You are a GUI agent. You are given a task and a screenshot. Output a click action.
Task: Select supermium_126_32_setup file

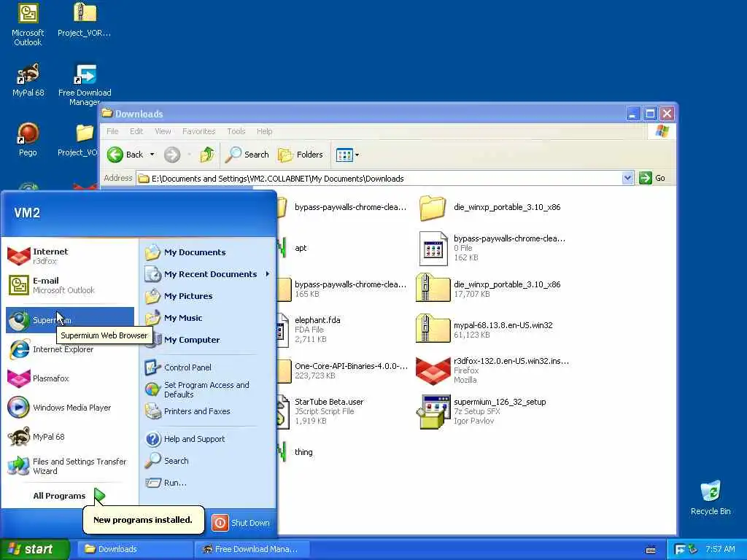(481, 411)
